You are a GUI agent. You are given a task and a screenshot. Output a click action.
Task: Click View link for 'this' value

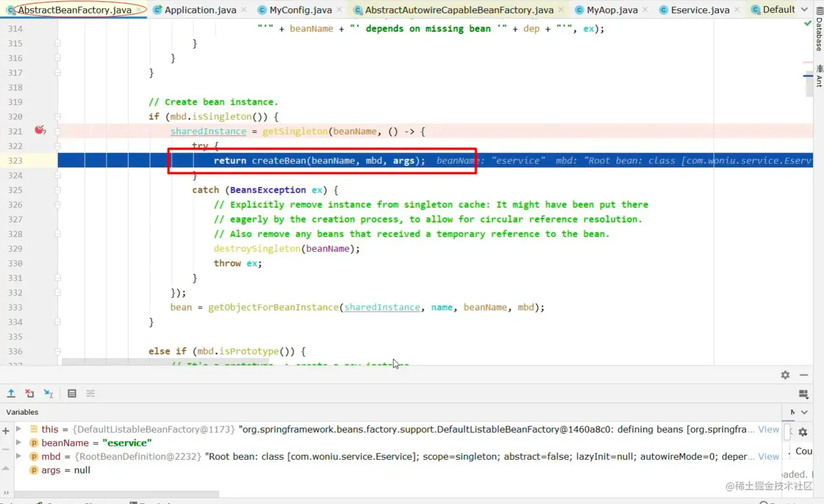[x=768, y=429]
